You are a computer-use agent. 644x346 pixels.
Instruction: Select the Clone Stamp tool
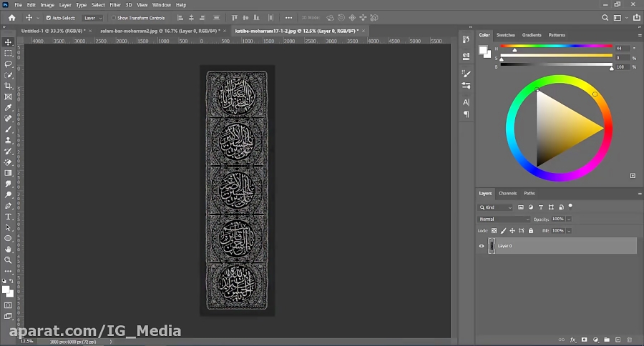click(8, 140)
